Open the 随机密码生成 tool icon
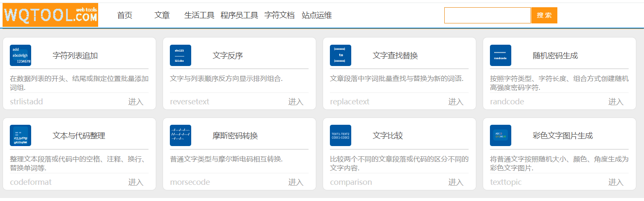 coord(501,55)
